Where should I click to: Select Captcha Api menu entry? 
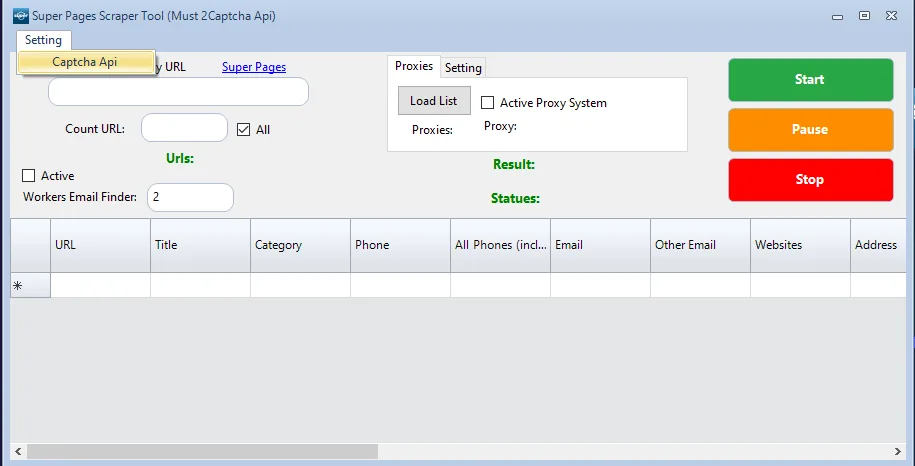85,62
